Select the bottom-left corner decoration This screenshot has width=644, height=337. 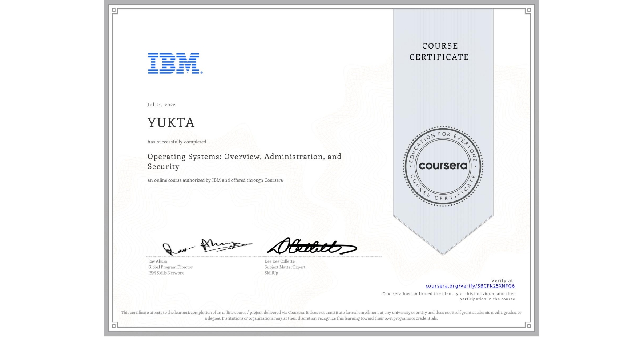tap(114, 326)
